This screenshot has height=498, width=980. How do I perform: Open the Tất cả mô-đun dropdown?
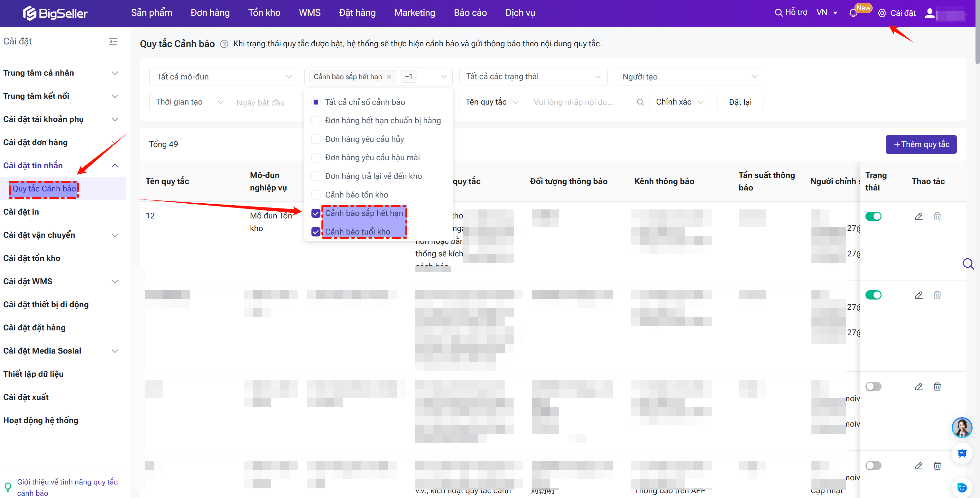223,77
